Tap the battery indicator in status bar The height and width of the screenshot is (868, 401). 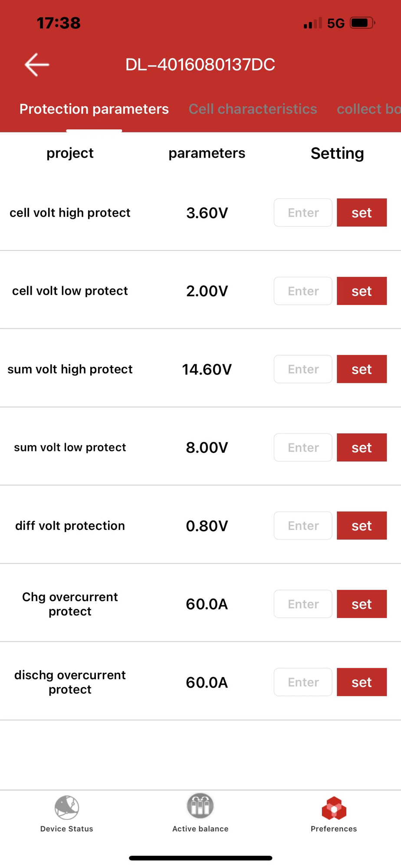[x=363, y=23]
